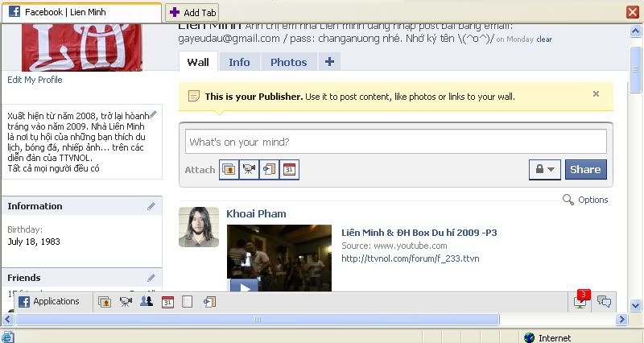Image resolution: width=644 pixels, height=343 pixels.
Task: Click the vertical scrollbar up arrow
Action: 636,31
